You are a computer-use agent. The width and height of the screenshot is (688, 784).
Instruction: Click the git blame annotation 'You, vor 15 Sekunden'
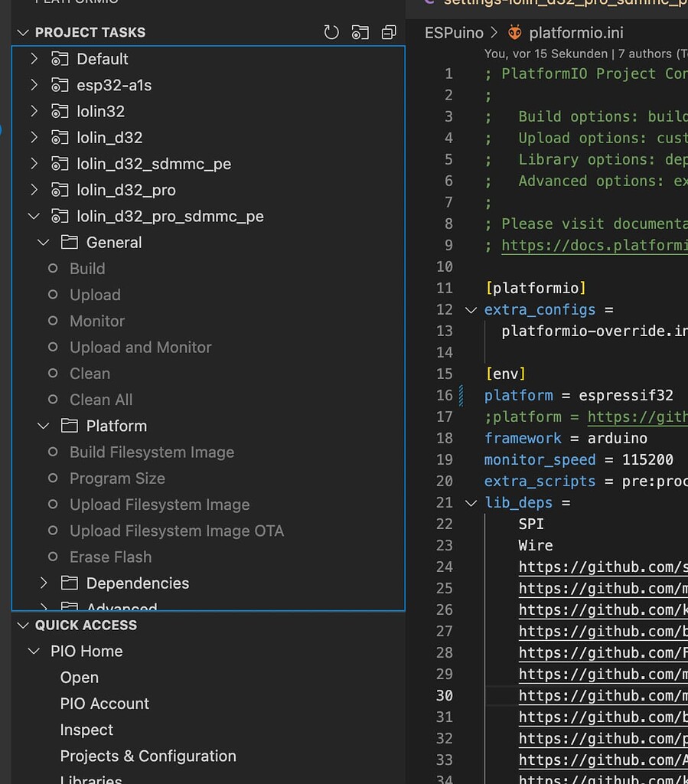546,54
